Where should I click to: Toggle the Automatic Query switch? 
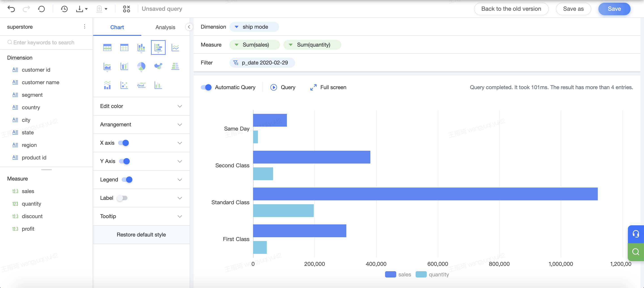pos(206,87)
